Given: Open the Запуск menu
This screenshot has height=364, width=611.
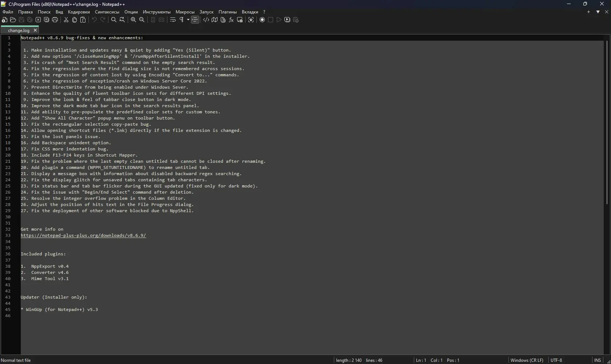Looking at the screenshot, I should [207, 12].
